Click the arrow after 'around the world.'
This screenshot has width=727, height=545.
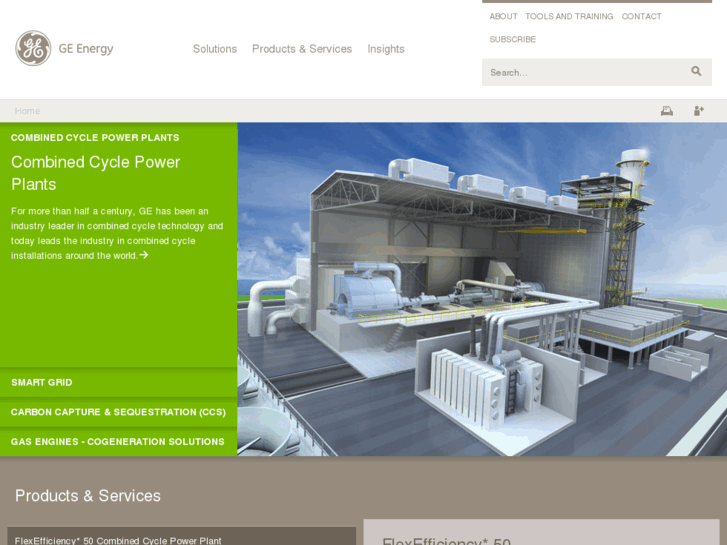(x=144, y=255)
